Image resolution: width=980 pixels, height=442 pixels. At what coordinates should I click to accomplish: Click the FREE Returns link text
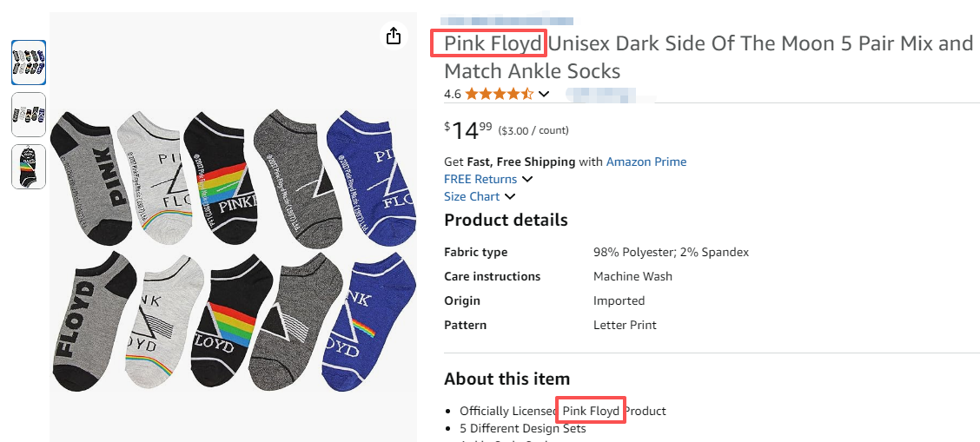tap(480, 179)
